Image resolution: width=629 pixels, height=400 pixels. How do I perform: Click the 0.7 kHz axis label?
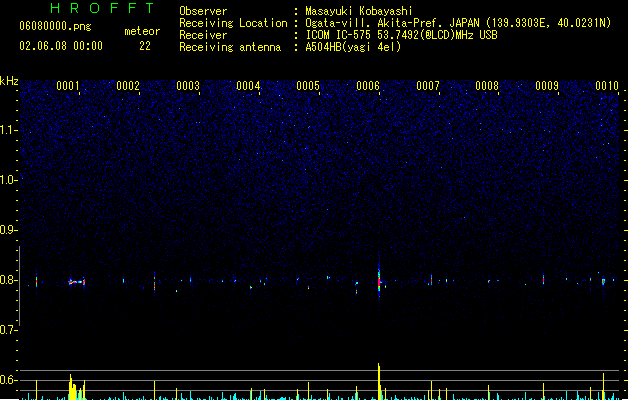[9, 330]
